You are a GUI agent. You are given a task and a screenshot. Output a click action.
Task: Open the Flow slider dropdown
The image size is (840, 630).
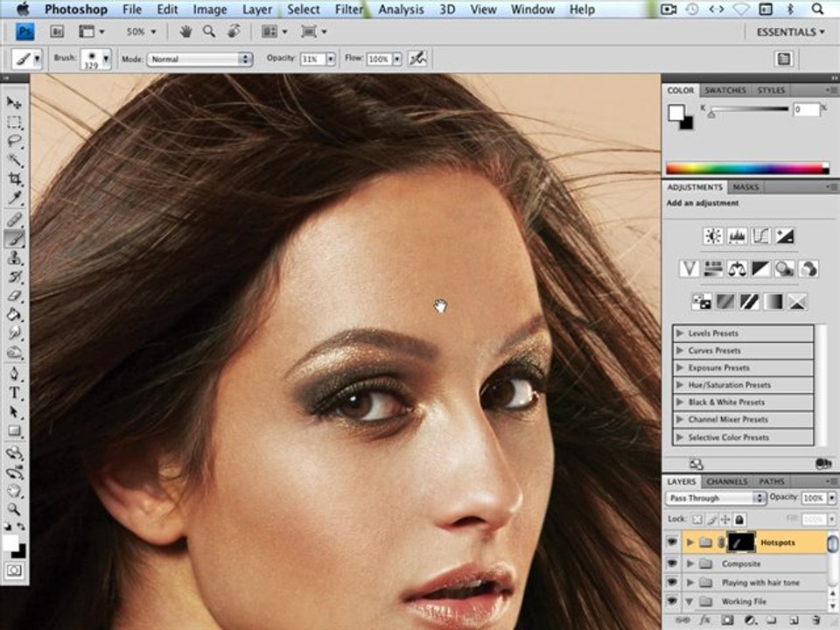click(397, 59)
